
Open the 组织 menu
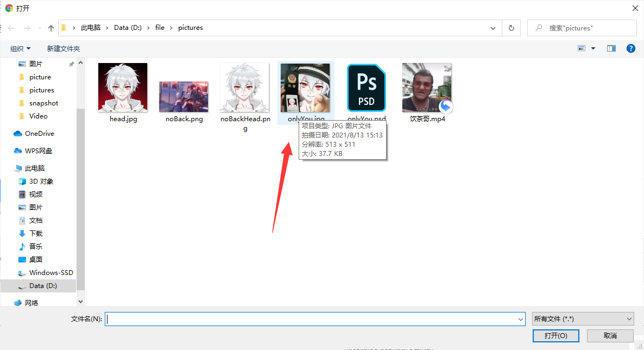tap(21, 48)
